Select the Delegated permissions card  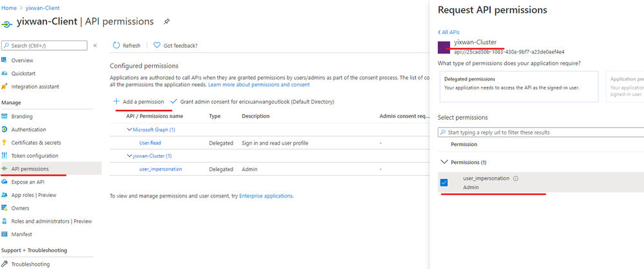click(x=519, y=86)
